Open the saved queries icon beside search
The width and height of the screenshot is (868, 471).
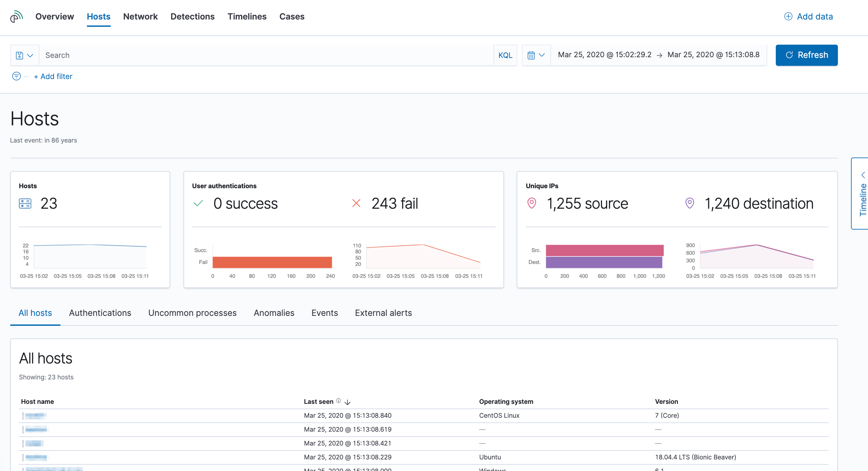point(20,55)
